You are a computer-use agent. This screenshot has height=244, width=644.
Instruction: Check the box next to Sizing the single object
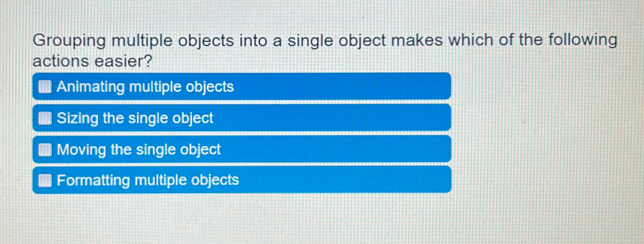(45, 117)
